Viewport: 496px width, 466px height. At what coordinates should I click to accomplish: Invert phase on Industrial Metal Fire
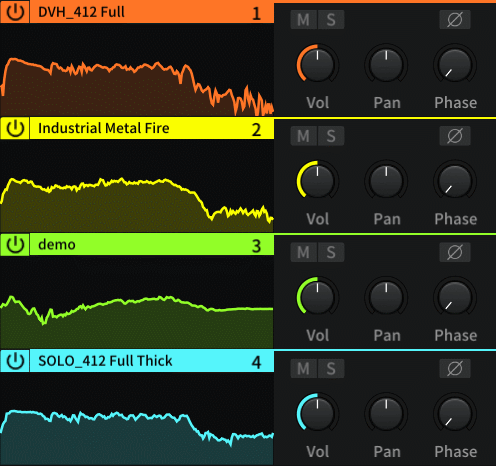coord(455,136)
